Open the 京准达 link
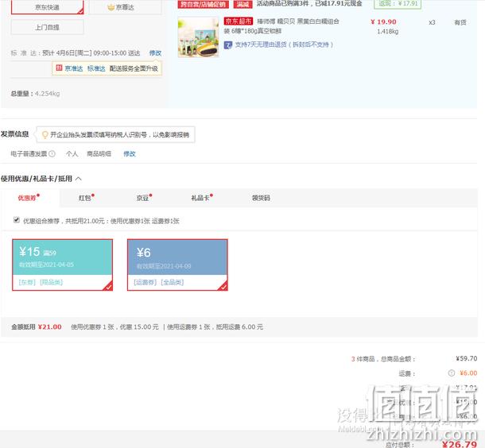 74,68
